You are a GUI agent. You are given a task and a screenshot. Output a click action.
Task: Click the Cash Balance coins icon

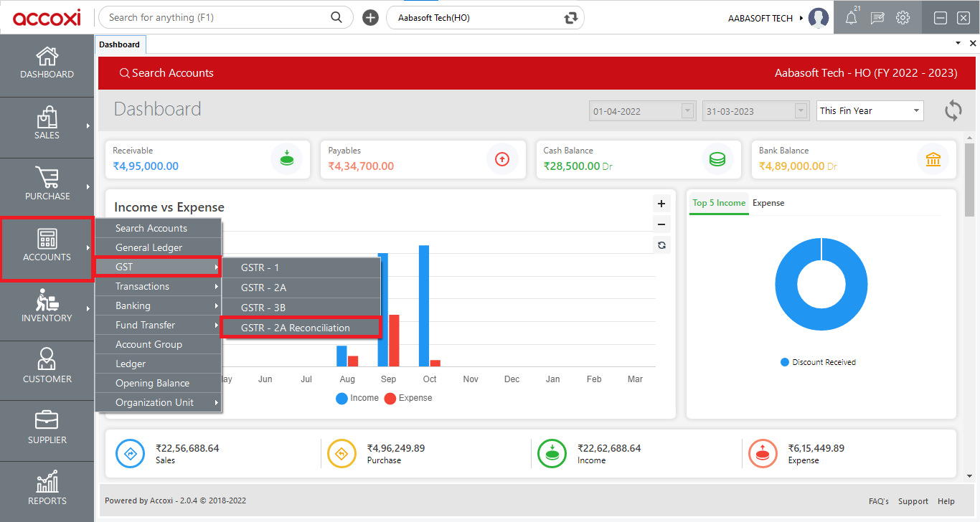(717, 159)
